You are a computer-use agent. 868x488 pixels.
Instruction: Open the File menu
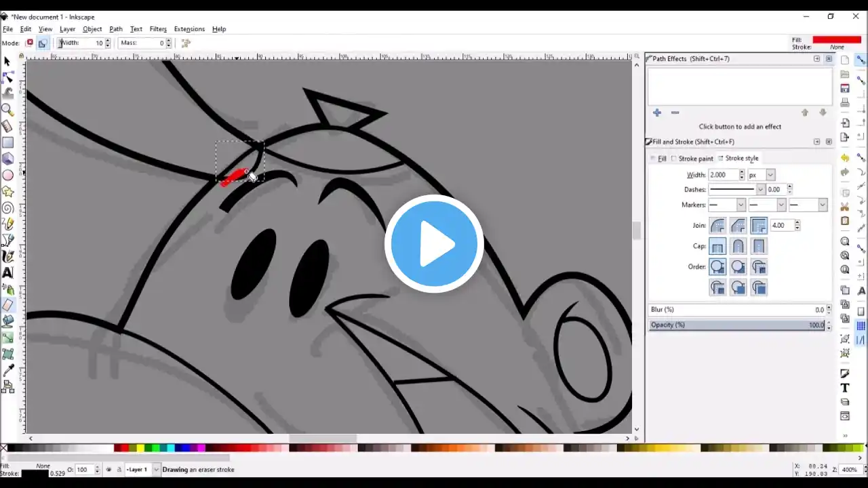tap(7, 29)
